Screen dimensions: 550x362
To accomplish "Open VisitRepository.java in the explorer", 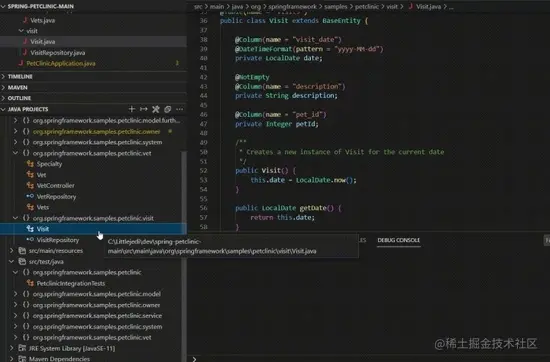I will tap(58, 53).
